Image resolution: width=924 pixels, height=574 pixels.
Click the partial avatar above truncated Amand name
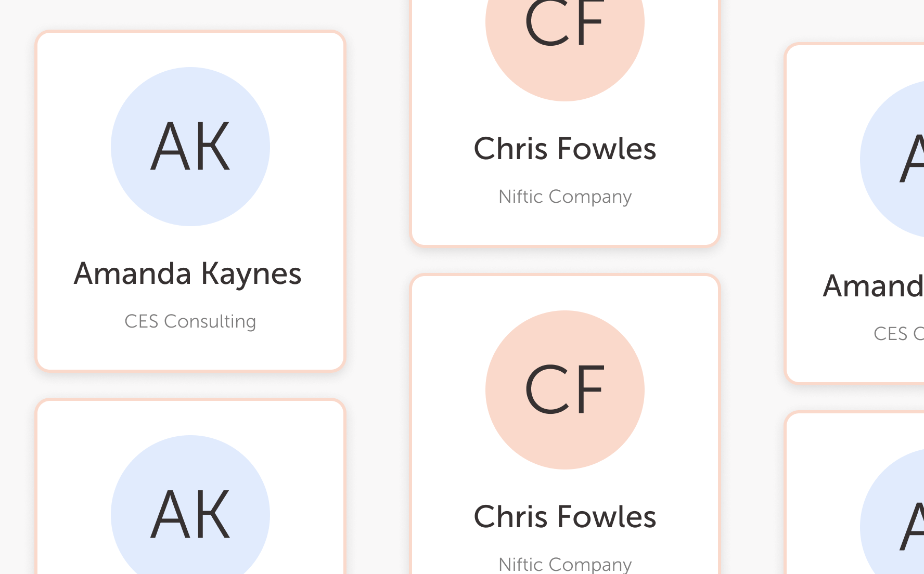pos(892,159)
